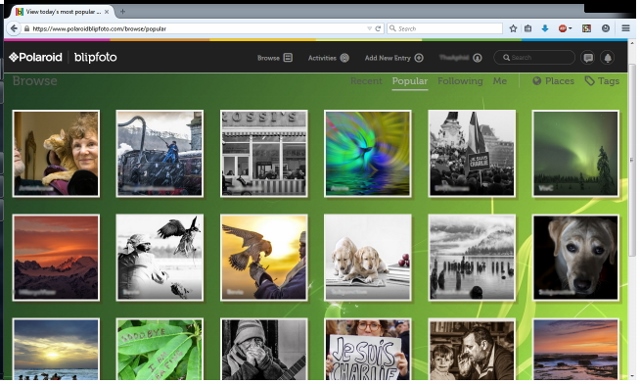Open the Activities menu in header
Image resolution: width=640 pixels, height=384 pixels.
click(328, 58)
